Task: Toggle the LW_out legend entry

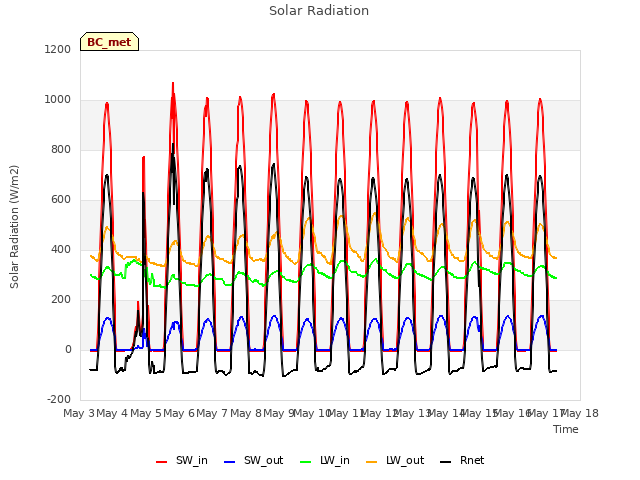Action: coord(395,460)
